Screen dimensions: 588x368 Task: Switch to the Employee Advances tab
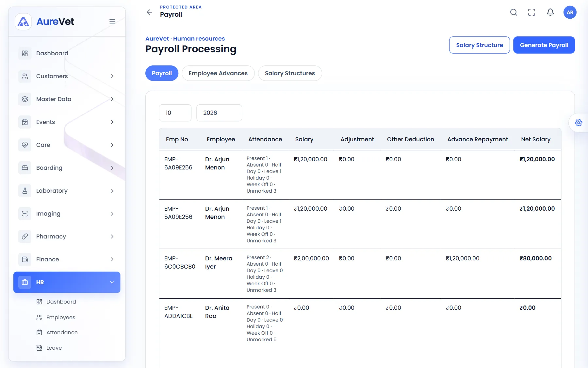coord(218,73)
